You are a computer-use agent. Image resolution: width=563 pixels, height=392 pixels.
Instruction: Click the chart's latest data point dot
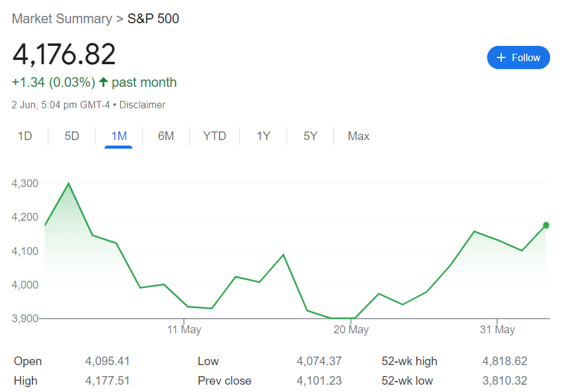(x=546, y=225)
